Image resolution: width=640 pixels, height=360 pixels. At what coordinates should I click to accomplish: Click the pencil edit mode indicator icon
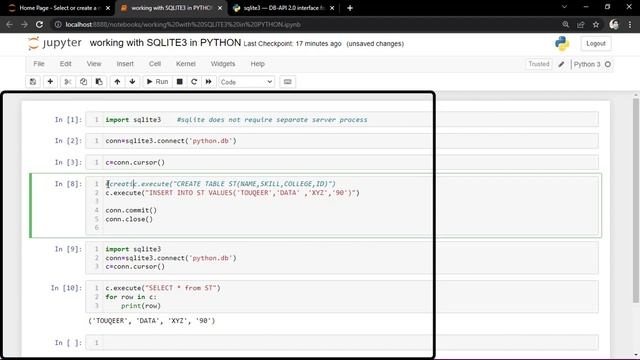pos(561,64)
